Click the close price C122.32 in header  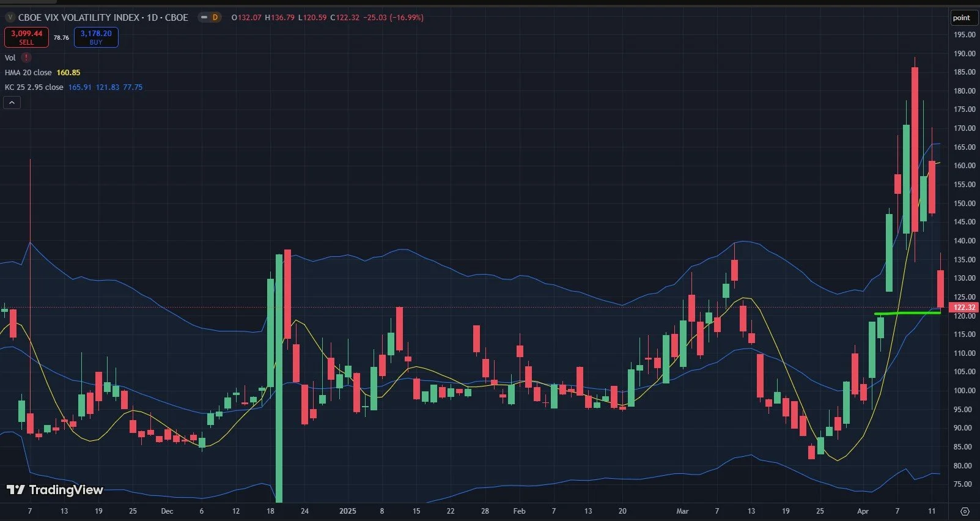(345, 18)
